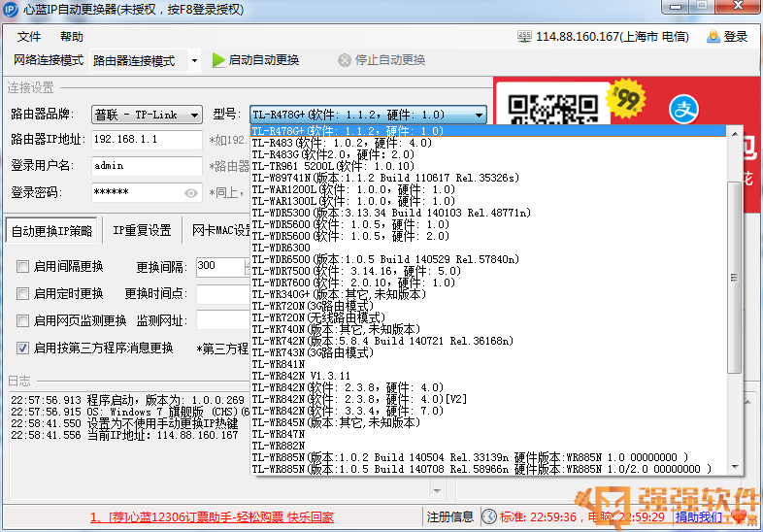Click the grey stop auto-switch icon
This screenshot has width=763, height=532.
pos(345,60)
